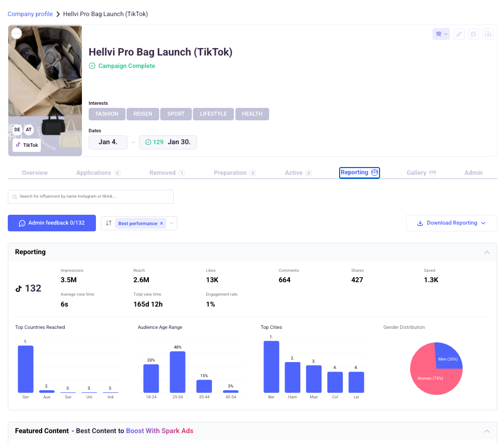Click the campaign cover image thumbnail
The width and height of the screenshot is (504, 443).
[x=45, y=91]
